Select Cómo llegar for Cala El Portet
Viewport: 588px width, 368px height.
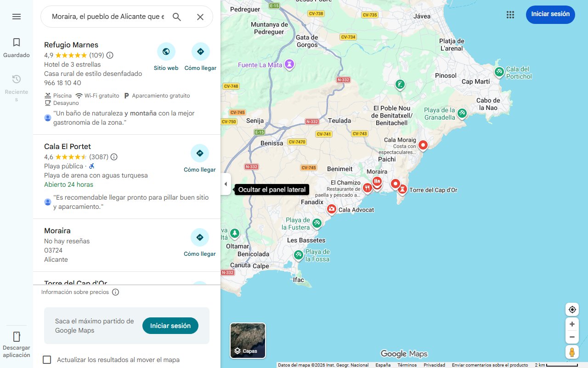tap(200, 153)
